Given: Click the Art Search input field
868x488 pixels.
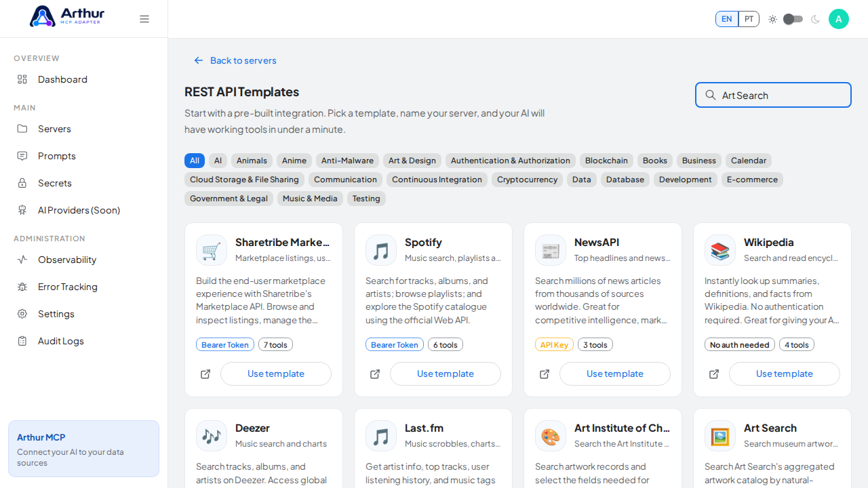Looking at the screenshot, I should (773, 95).
